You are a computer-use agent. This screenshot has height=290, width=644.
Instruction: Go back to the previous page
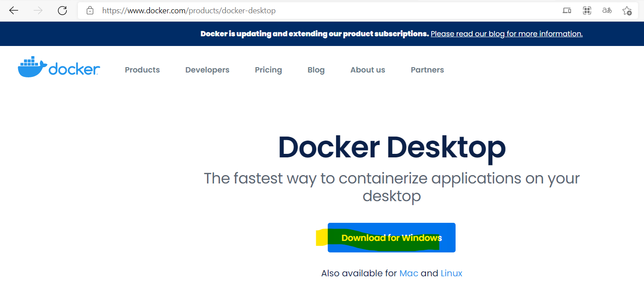(x=14, y=11)
